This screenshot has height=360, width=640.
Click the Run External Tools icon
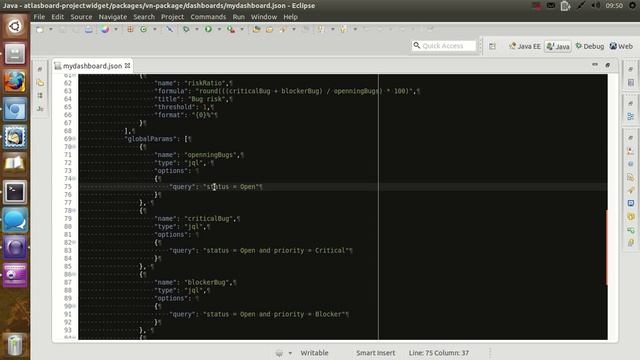[231, 29]
